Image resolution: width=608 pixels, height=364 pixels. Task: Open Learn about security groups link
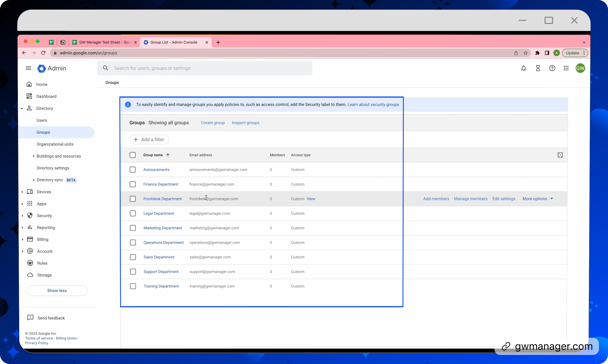point(373,105)
